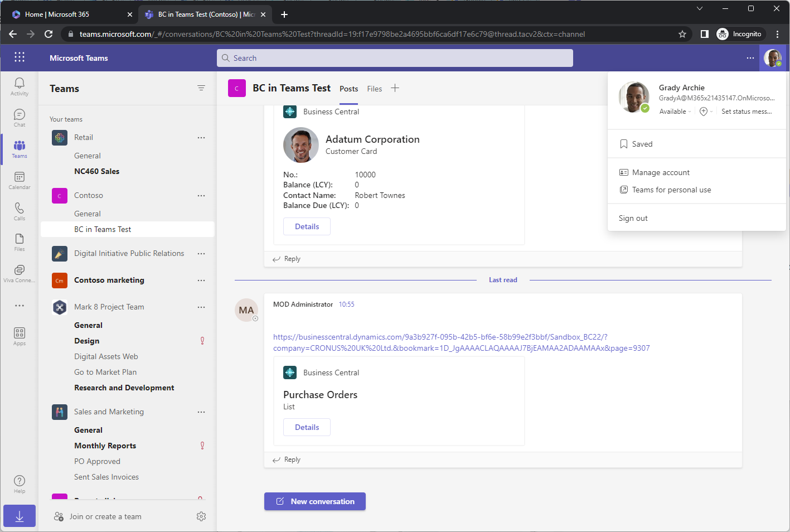Screen dimensions: 790x532
Task: Open a new browser tab
Action: coord(284,14)
